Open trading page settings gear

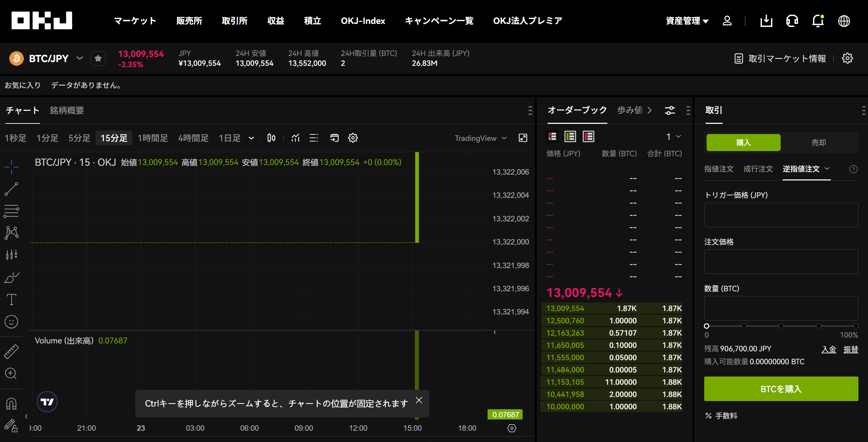[x=848, y=58]
